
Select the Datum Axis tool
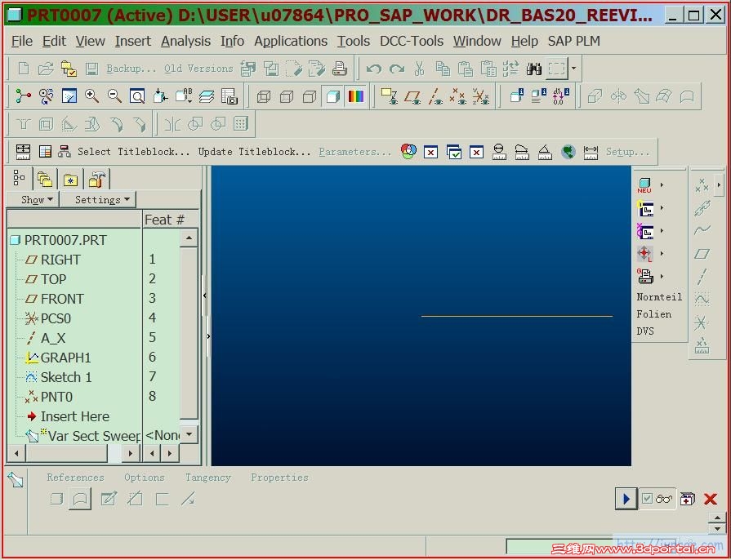pyautogui.click(x=702, y=277)
